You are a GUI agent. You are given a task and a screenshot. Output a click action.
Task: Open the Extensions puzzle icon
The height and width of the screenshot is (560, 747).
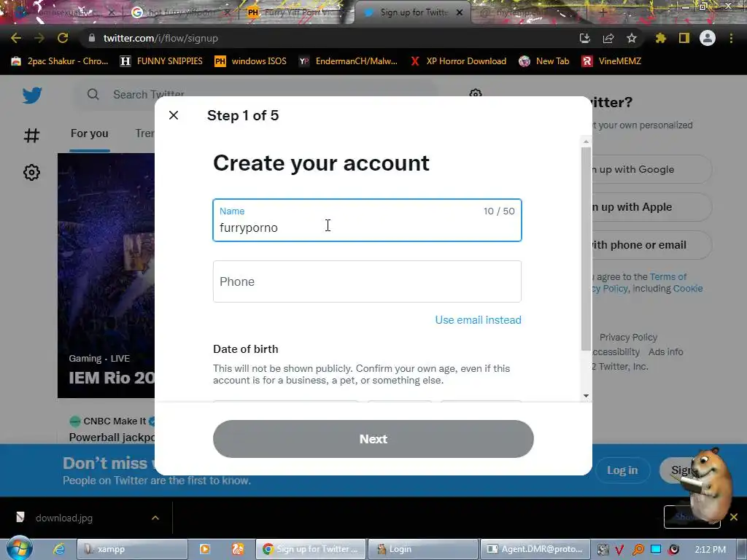point(660,38)
